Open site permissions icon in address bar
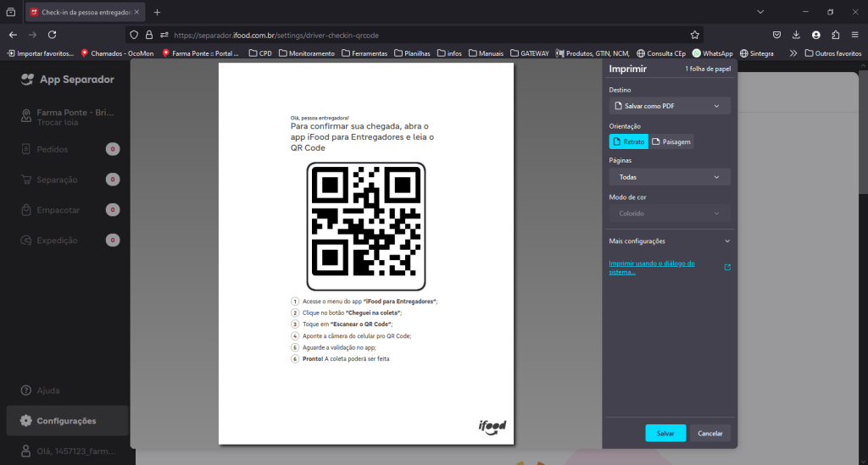Image resolution: width=868 pixels, height=465 pixels. 164,35
